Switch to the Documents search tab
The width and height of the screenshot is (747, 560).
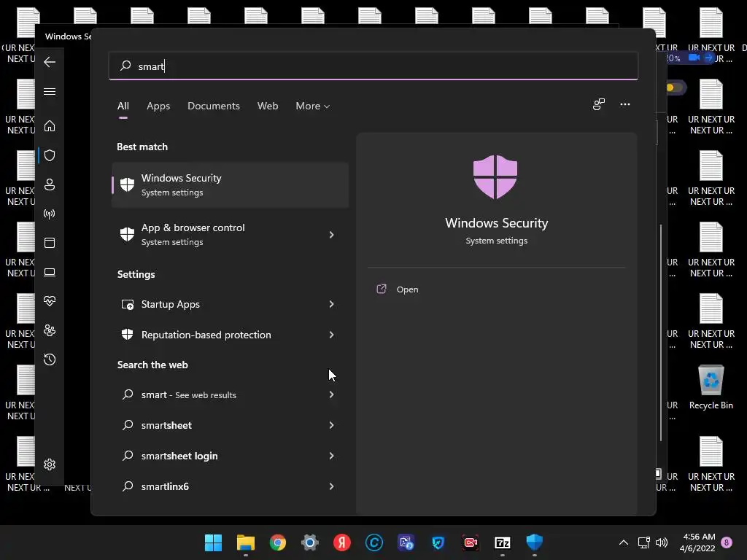(x=214, y=106)
